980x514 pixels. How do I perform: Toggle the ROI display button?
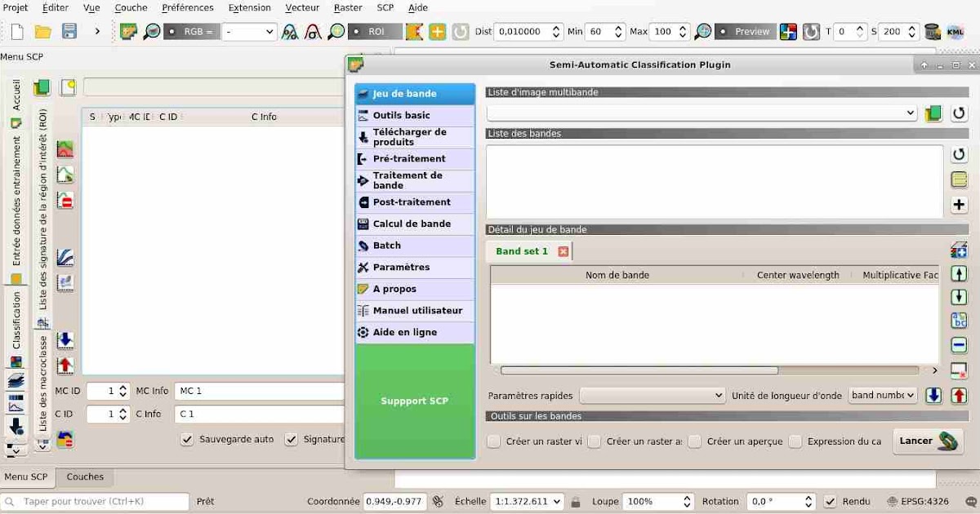pos(376,32)
